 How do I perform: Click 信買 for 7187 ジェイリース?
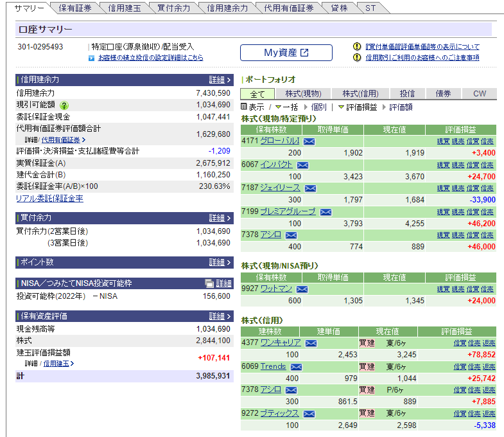(x=473, y=188)
